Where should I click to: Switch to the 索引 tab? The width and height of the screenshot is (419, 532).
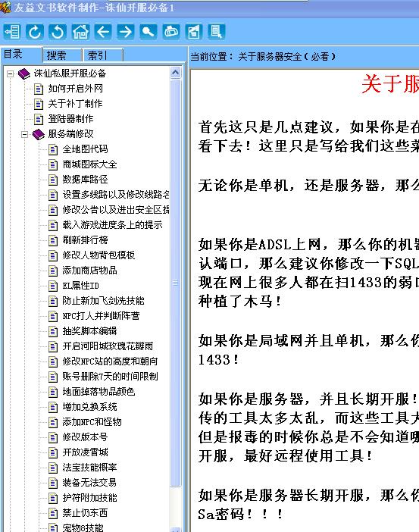pos(103,55)
